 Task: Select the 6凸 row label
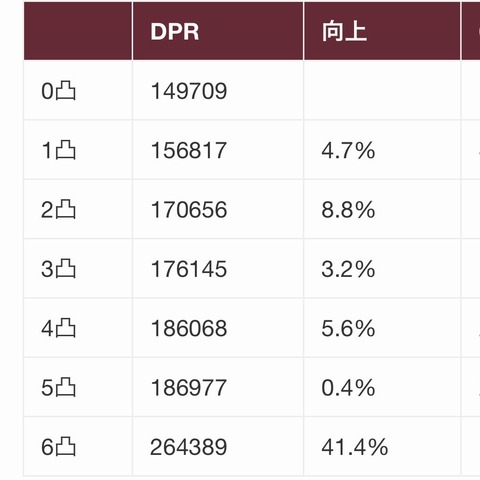click(x=58, y=447)
